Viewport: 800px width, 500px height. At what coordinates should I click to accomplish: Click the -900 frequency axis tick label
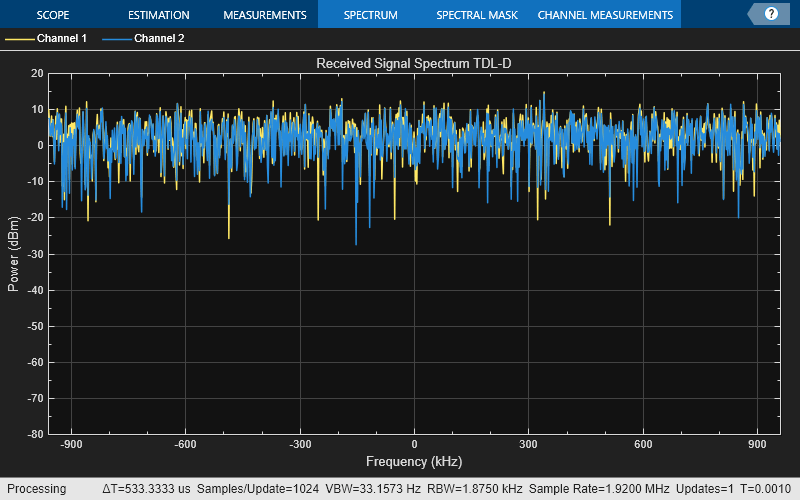[x=71, y=444]
